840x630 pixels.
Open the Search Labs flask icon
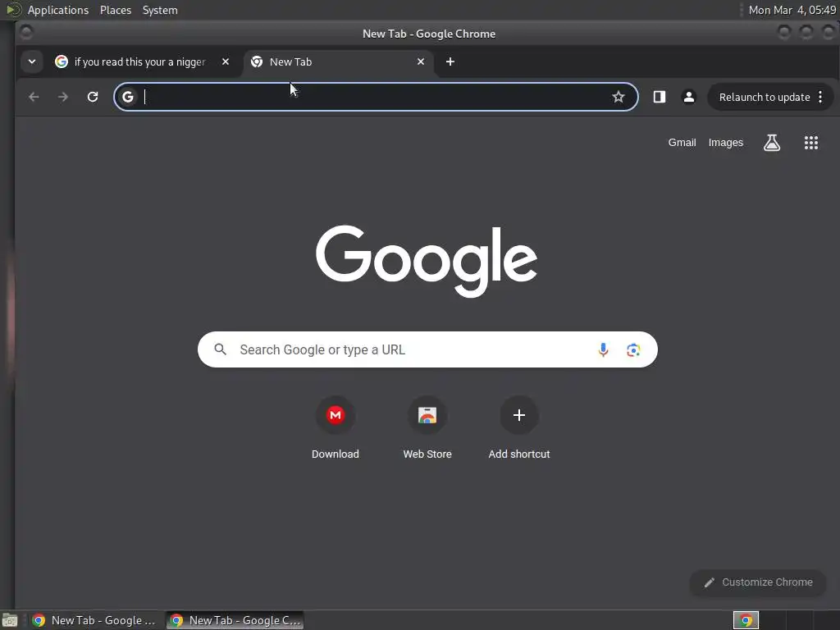771,143
